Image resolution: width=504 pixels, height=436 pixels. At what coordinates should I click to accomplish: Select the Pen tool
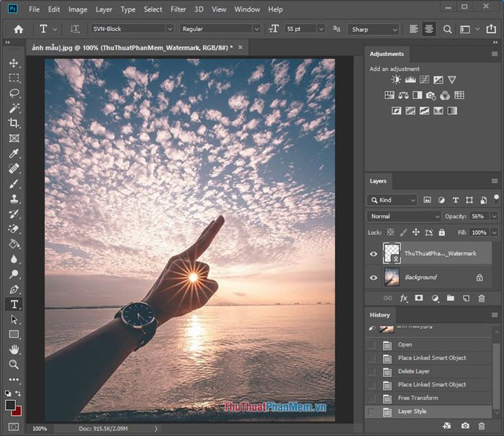click(x=14, y=289)
